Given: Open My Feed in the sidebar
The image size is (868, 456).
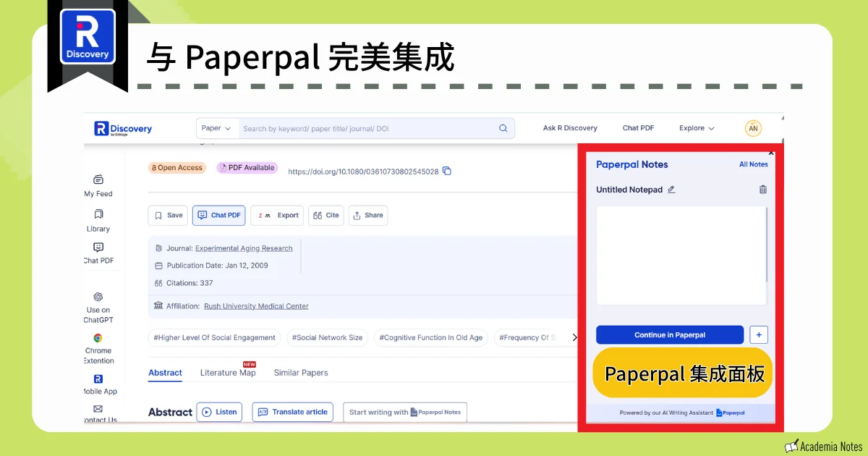Looking at the screenshot, I should coord(98,186).
